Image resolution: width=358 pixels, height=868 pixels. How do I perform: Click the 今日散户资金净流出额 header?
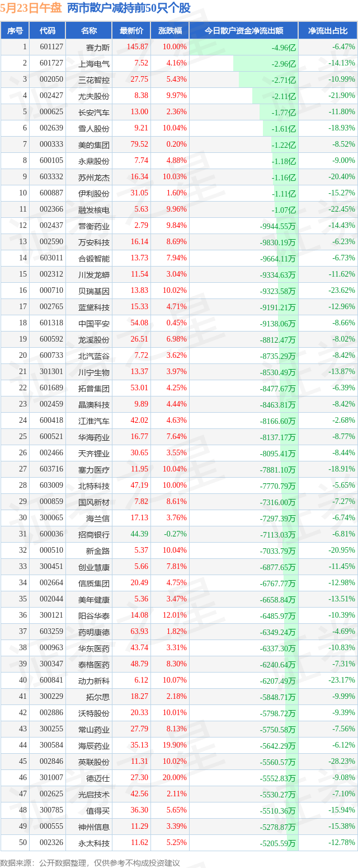[x=244, y=31]
